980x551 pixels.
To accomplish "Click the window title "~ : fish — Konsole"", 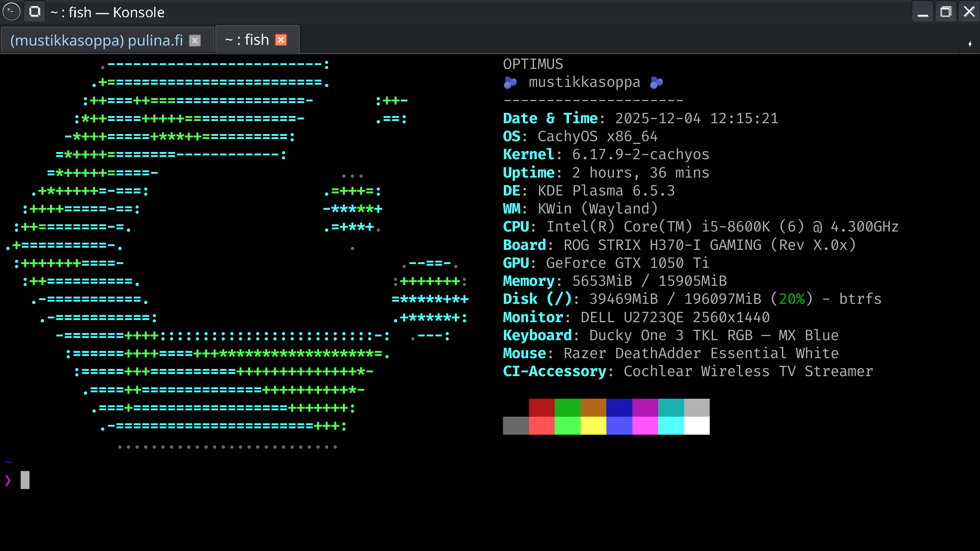I will tap(107, 13).
